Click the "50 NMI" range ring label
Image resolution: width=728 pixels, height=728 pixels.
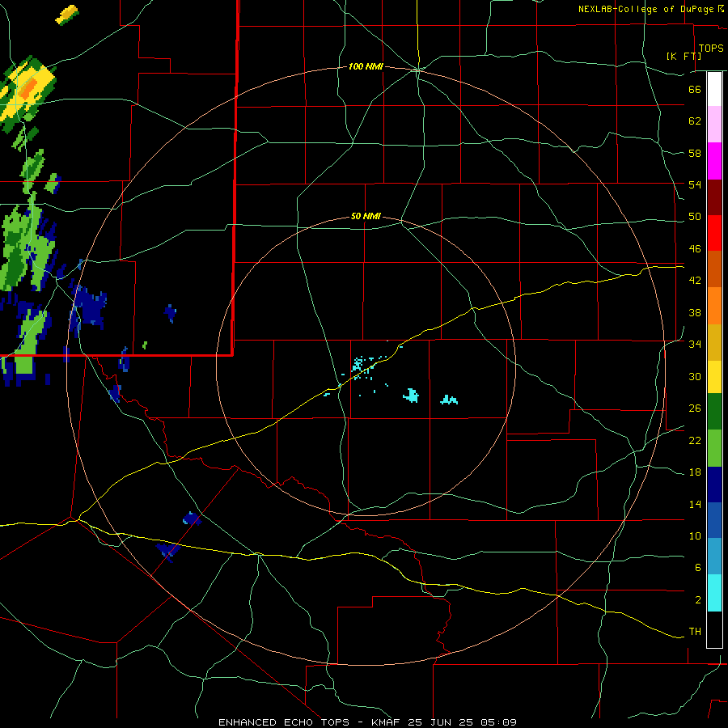[366, 216]
